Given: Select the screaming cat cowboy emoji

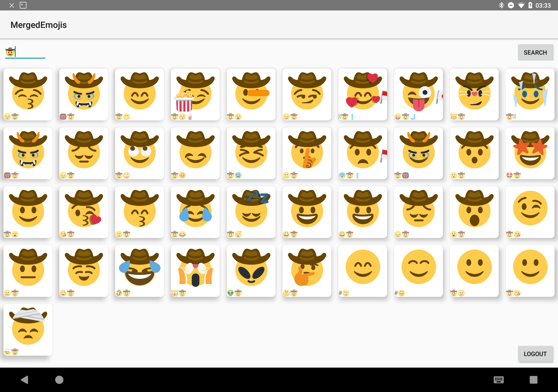Looking at the screenshot, I should 195,270.
